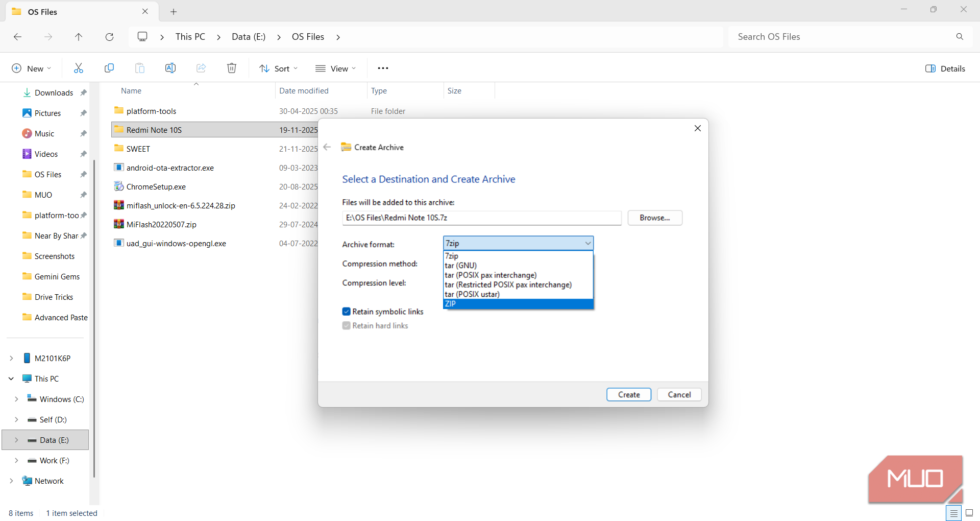The width and height of the screenshot is (980, 521).
Task: Share the selected item
Action: (x=201, y=68)
